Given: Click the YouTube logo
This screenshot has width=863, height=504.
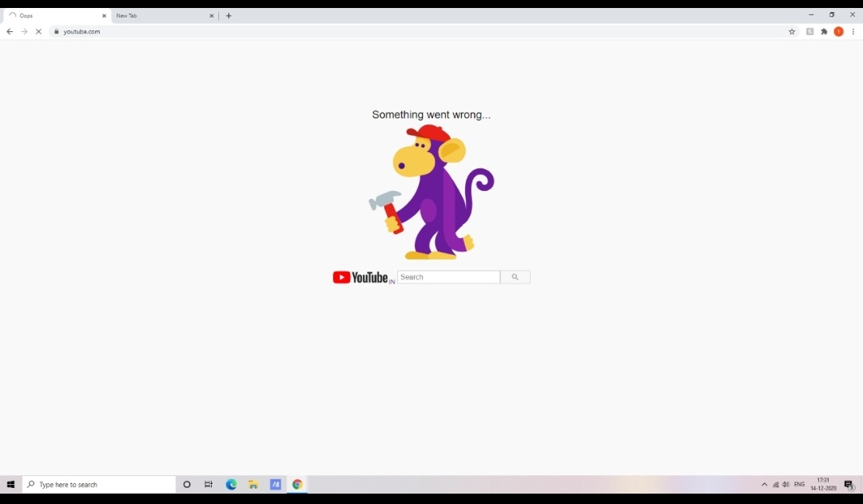Looking at the screenshot, I should point(364,277).
